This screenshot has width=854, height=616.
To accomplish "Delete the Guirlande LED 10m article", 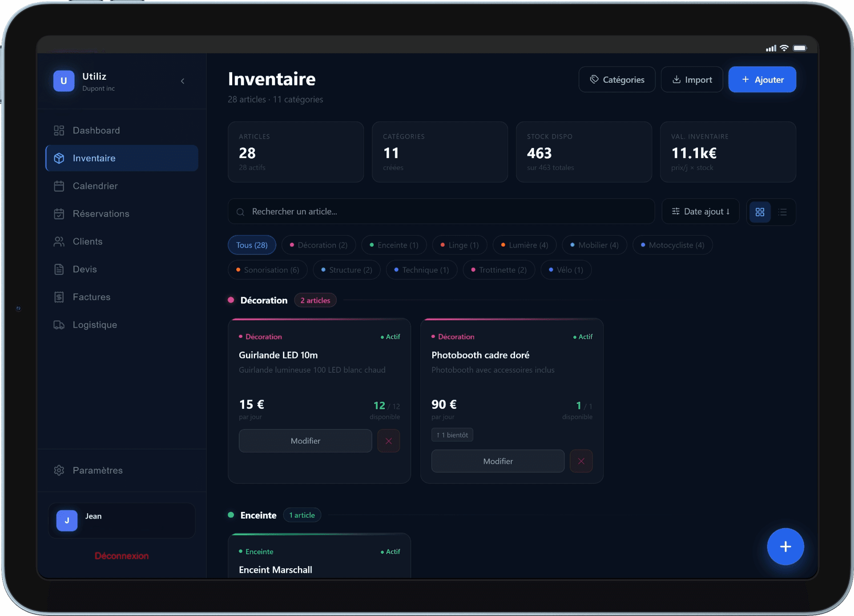I will [388, 441].
